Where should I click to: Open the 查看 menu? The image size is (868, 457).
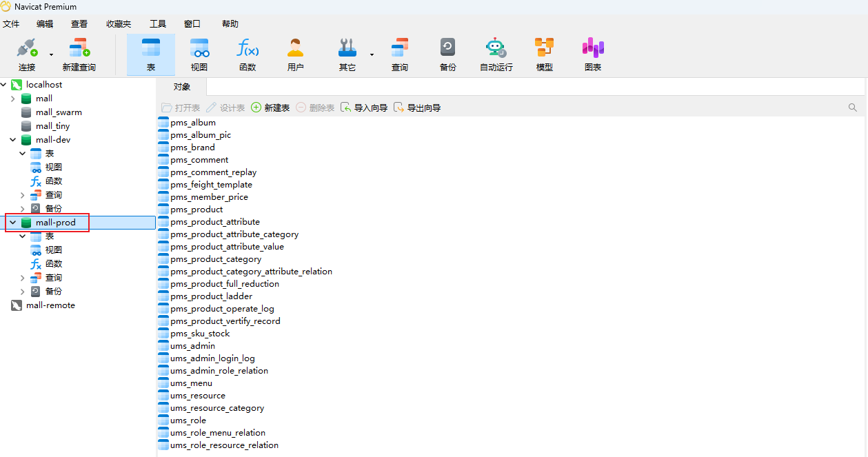pyautogui.click(x=79, y=23)
